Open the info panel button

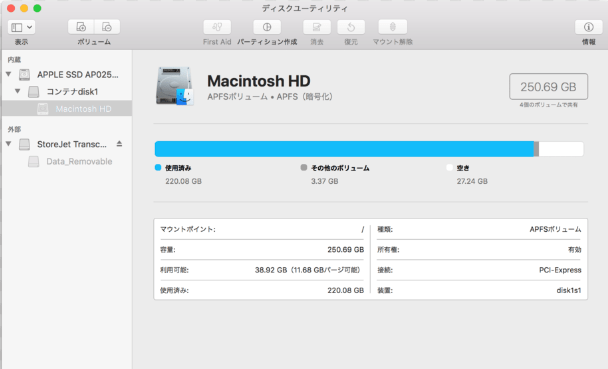click(589, 27)
